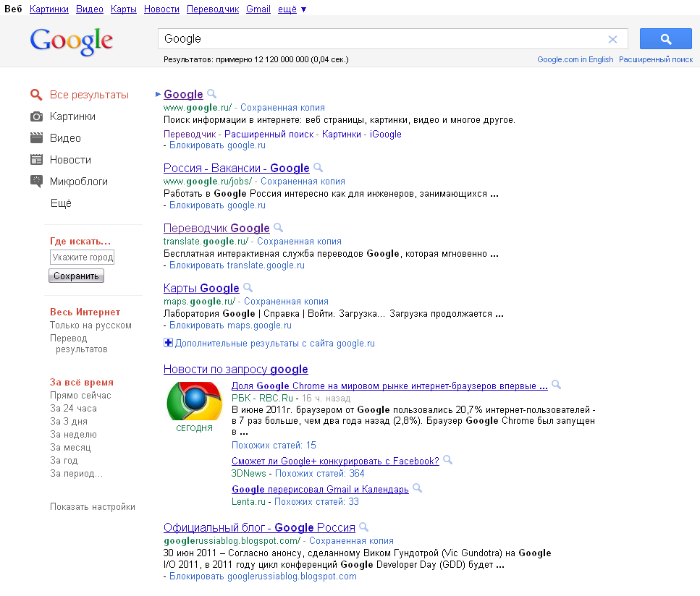Open the first Google result title
The width and height of the screenshot is (700, 596).
pyautogui.click(x=183, y=94)
